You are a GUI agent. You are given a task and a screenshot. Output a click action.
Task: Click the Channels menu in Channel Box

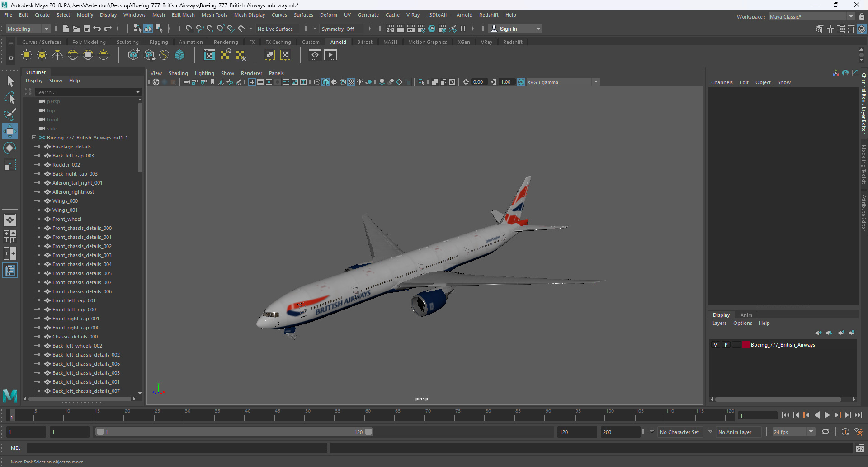(x=722, y=82)
